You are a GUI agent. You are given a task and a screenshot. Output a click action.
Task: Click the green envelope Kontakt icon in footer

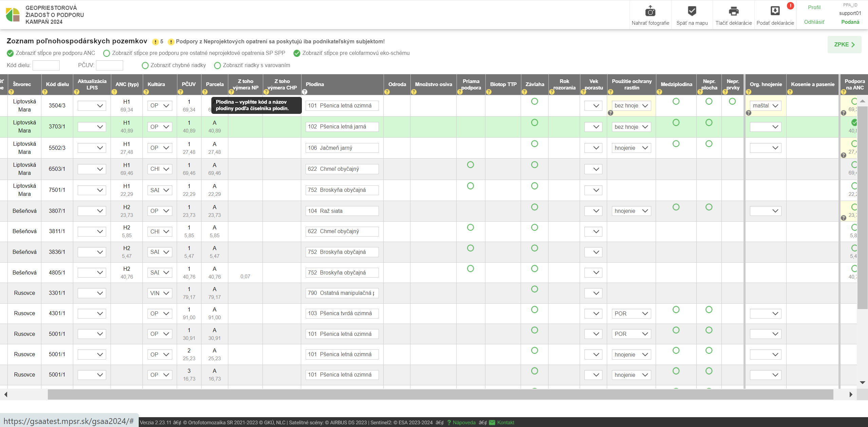(x=492, y=423)
